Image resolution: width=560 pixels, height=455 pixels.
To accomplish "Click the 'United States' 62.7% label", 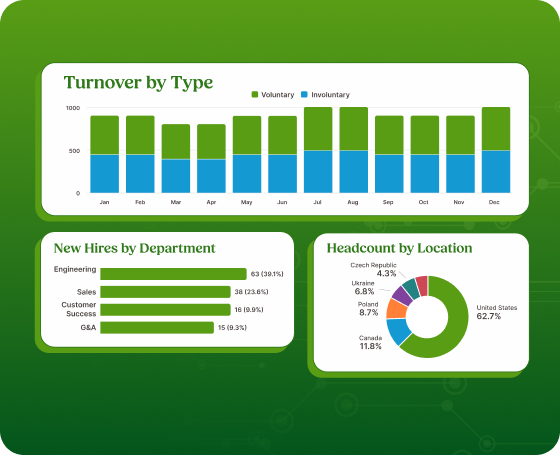I will (x=496, y=312).
